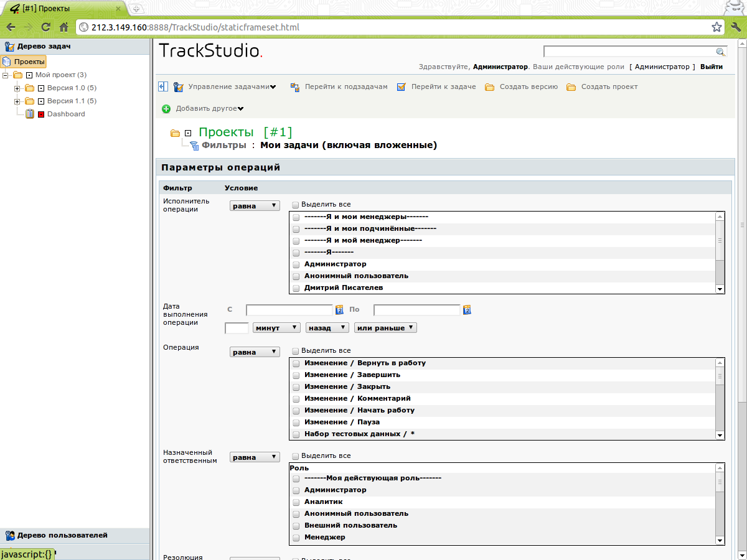Screen dimensions: 747x560
Task: Open 'равна' dropdown for Операция
Action: click(x=255, y=352)
